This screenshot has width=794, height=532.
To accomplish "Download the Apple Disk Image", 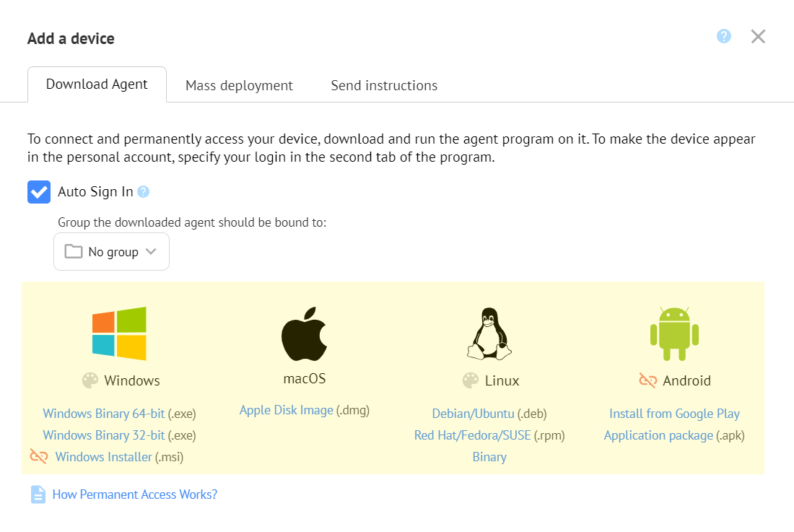I will 287,410.
